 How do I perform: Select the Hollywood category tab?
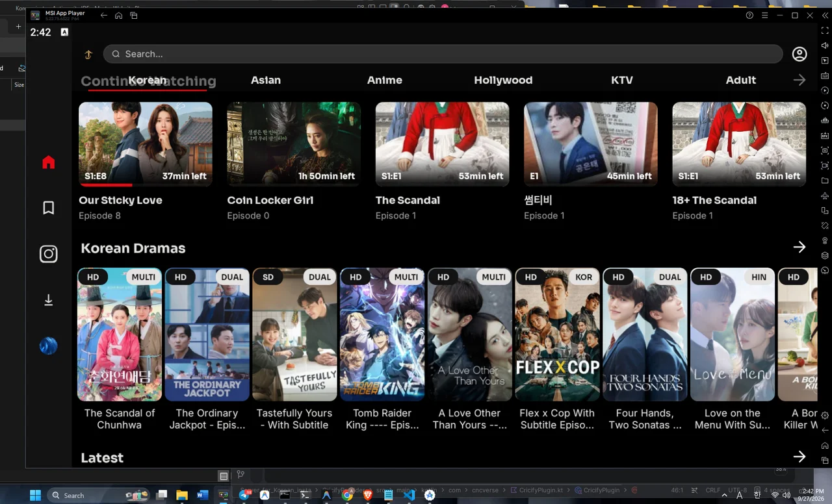pyautogui.click(x=503, y=80)
